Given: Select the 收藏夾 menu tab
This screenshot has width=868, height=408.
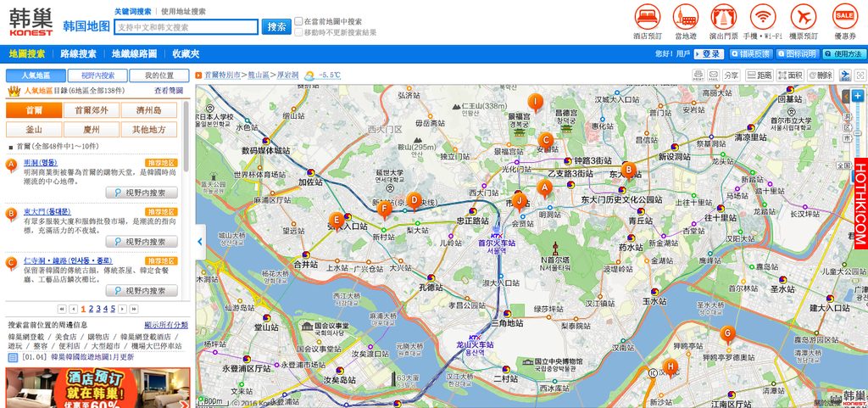Looking at the screenshot, I should [x=186, y=53].
